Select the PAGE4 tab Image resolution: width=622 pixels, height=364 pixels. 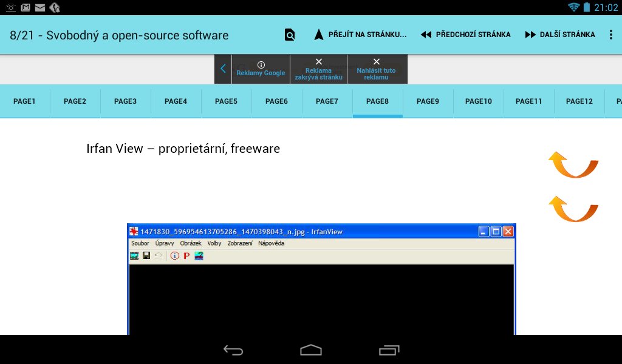coord(176,101)
